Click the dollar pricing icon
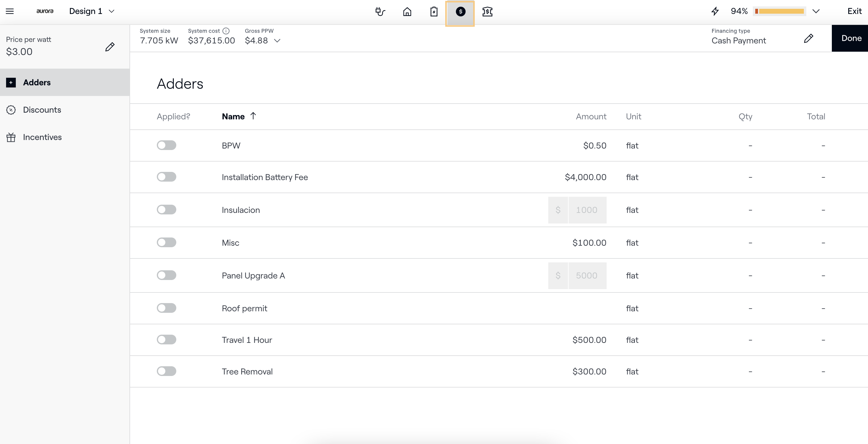868x444 pixels. coord(460,12)
